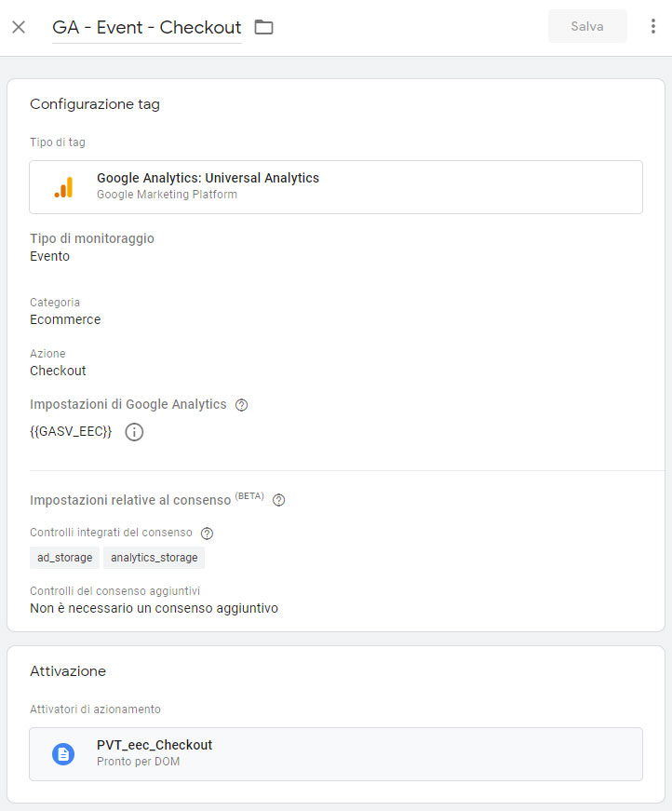
Task: Click the ad_storage consent chip
Action: (64, 558)
